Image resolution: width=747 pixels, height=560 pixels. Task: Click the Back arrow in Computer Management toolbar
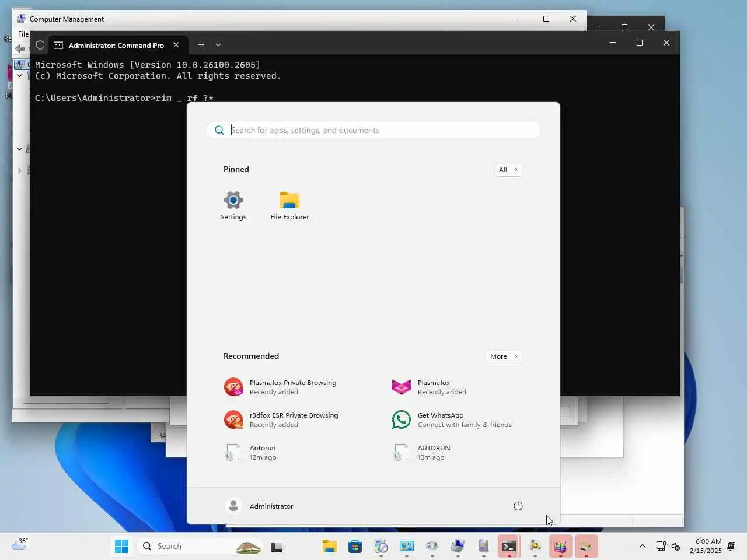coord(20,48)
